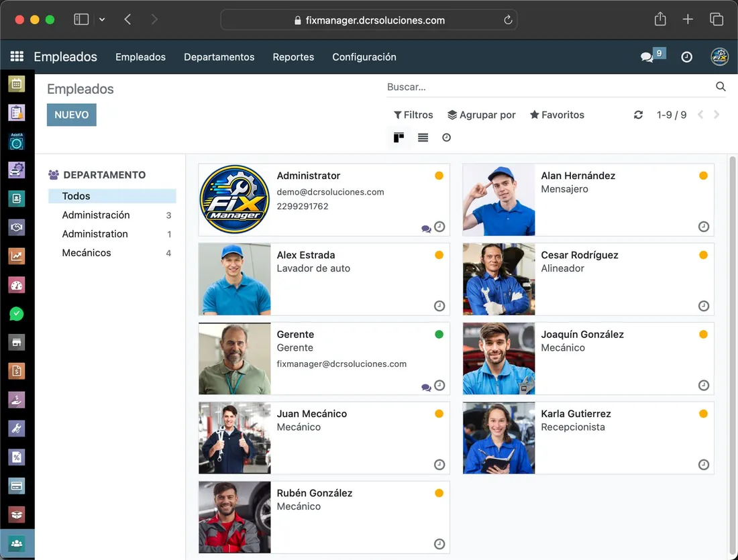This screenshot has height=560, width=738.
Task: Switch to List view
Action: point(423,137)
